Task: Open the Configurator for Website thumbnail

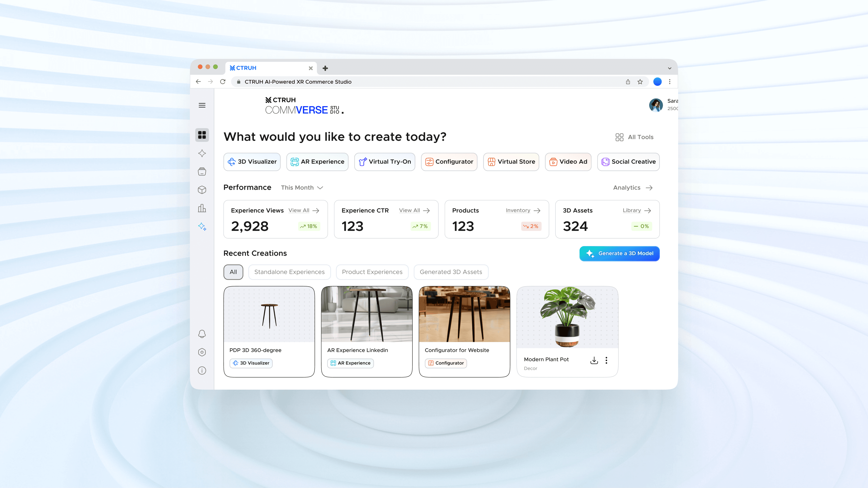Action: (464, 314)
